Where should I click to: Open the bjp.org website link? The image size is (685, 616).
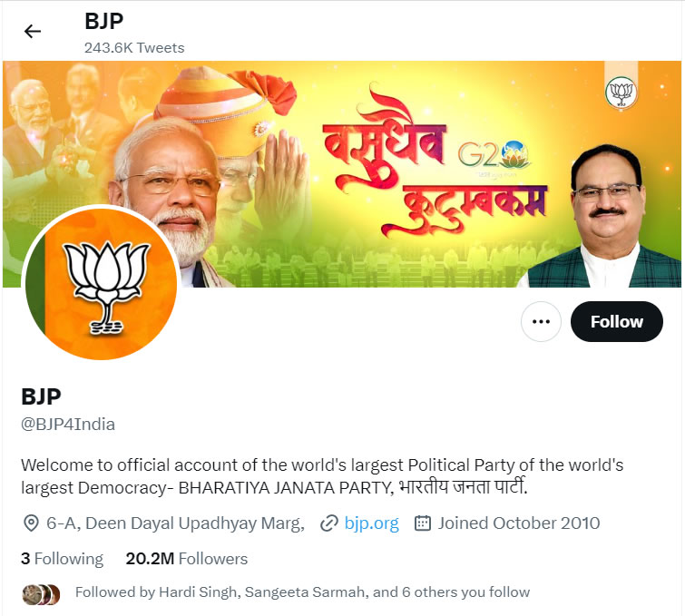tap(371, 523)
